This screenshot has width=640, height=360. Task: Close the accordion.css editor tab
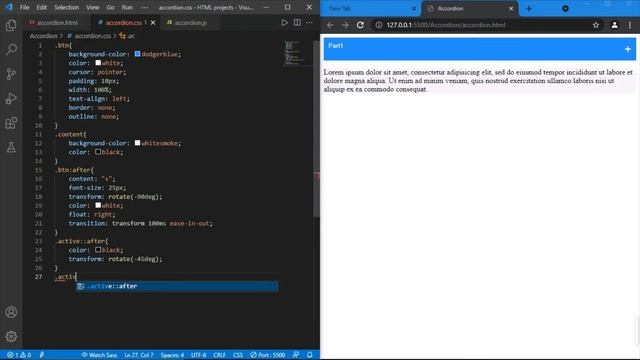point(153,23)
